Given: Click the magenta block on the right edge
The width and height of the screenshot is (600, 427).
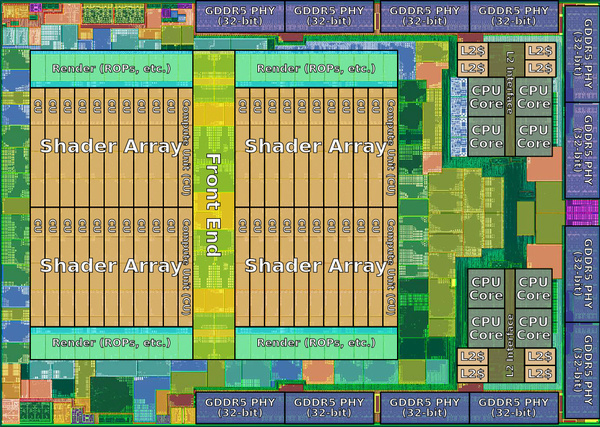Looking at the screenshot, I should pyautogui.click(x=582, y=212).
